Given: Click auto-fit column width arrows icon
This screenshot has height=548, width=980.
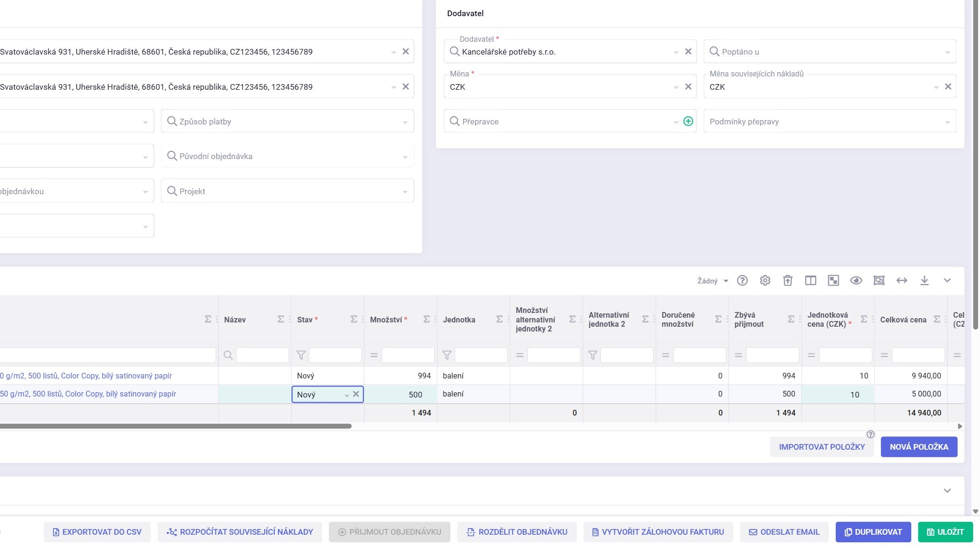Looking at the screenshot, I should [x=902, y=281].
